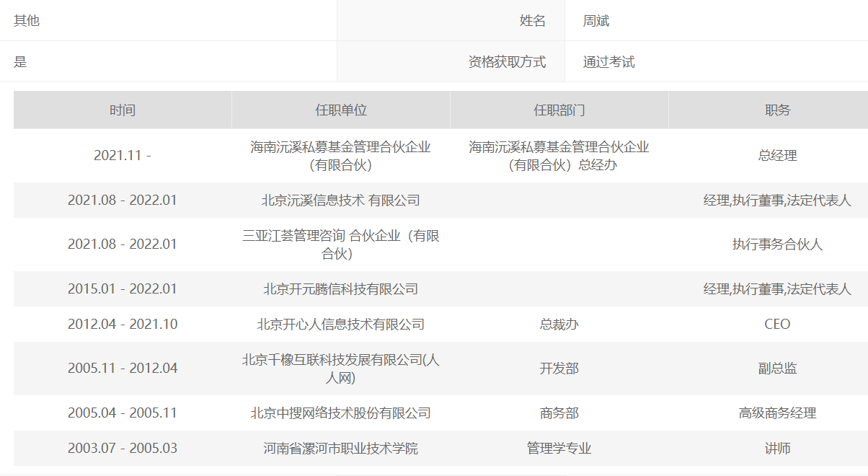
Task: Click the 任职部门 column header
Action: (559, 110)
